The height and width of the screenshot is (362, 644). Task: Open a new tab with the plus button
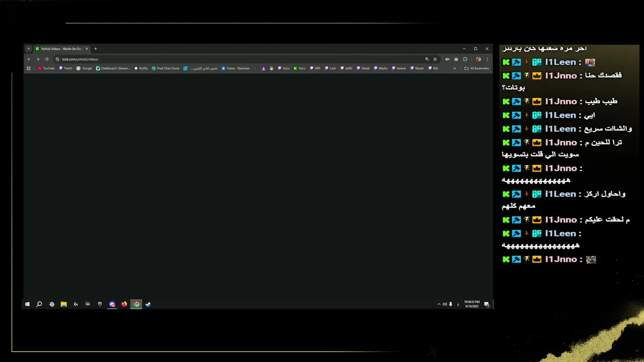pos(96,49)
